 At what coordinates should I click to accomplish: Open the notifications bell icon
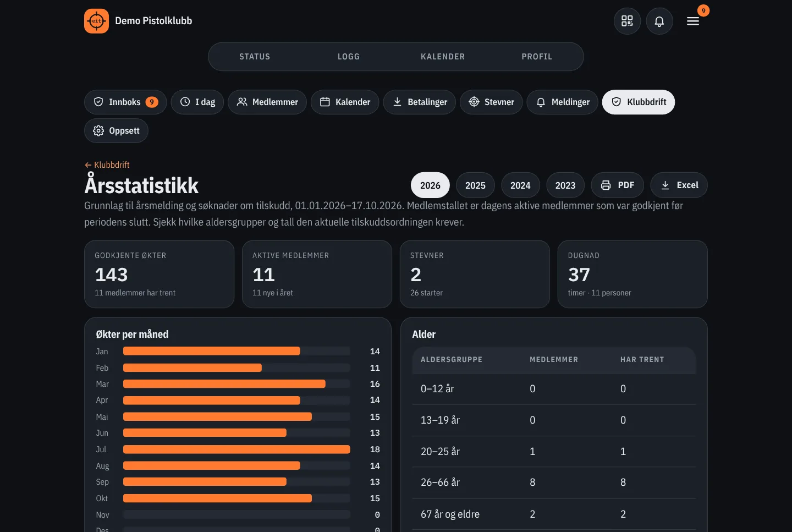pos(659,21)
